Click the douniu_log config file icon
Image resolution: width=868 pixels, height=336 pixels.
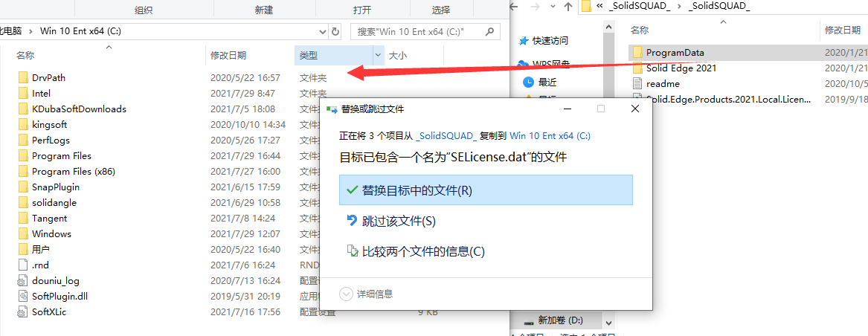tap(23, 281)
